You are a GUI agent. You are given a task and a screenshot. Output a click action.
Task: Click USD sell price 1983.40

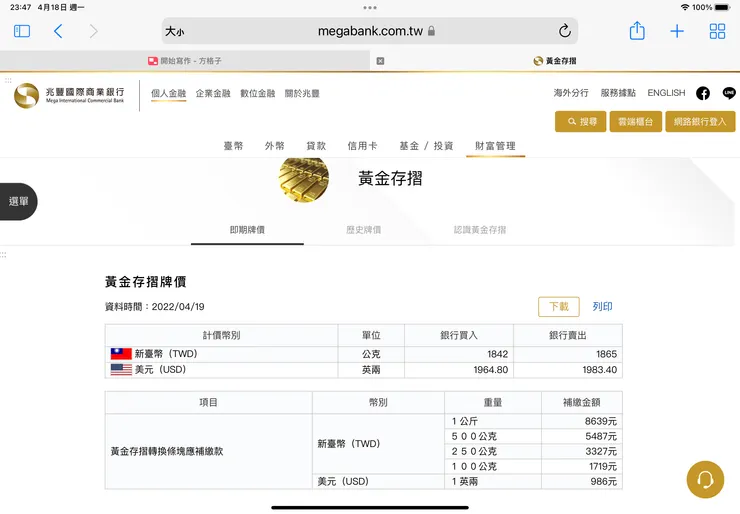pos(600,370)
